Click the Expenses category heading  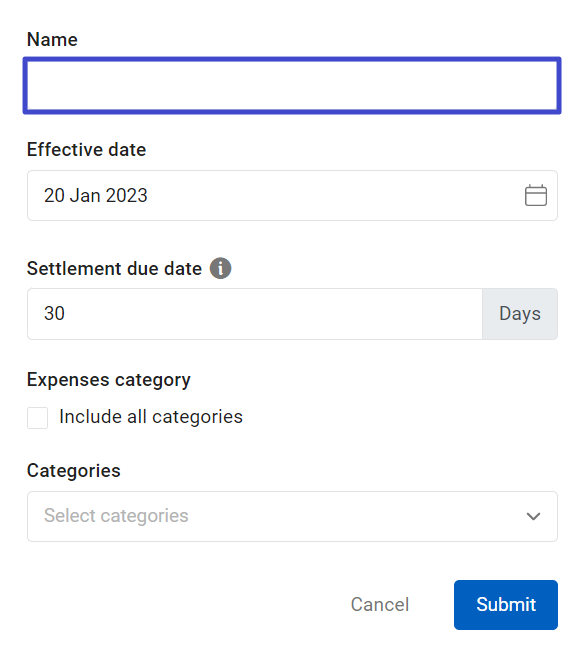coord(109,380)
